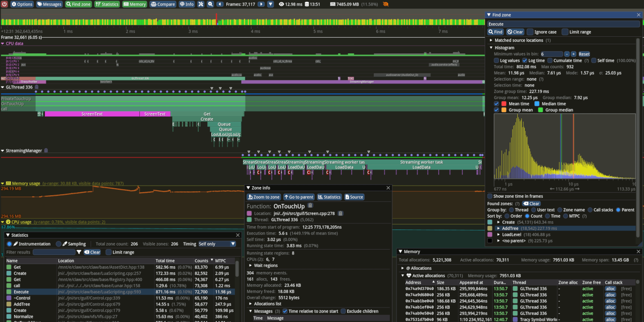Screen dimensions: 644x322
Task: Click the Zoom to zone button
Action: coord(264,197)
